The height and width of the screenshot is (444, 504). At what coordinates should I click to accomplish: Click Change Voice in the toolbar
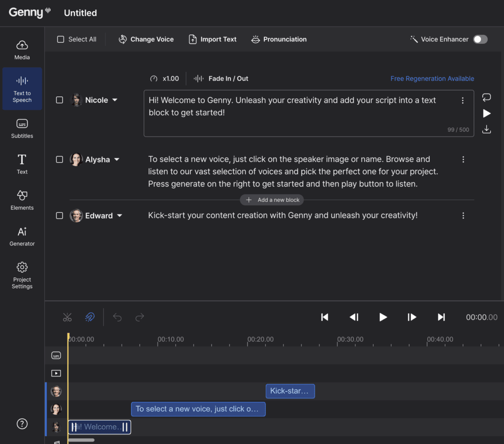[146, 39]
